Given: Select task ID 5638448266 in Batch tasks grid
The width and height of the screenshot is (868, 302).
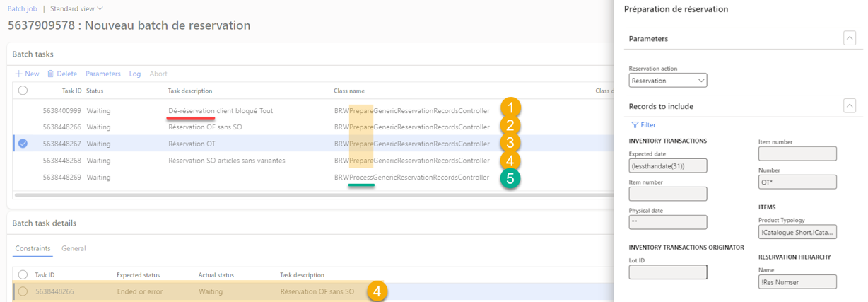Looking at the screenshot, I should tap(61, 127).
